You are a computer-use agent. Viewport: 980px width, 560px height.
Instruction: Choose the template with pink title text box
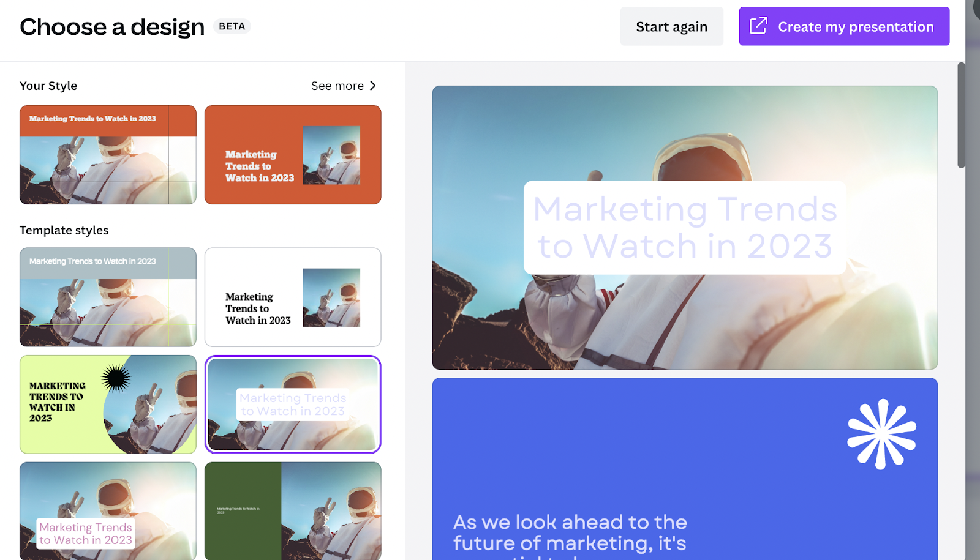108,511
